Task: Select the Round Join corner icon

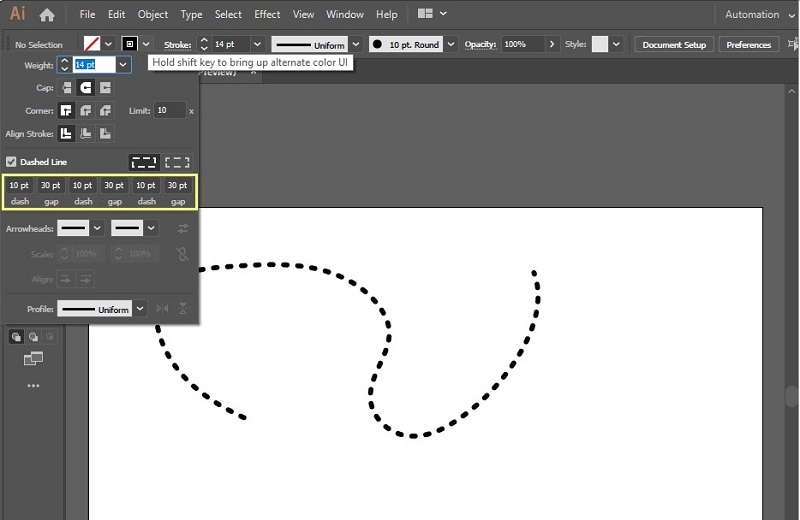Action: coord(86,110)
